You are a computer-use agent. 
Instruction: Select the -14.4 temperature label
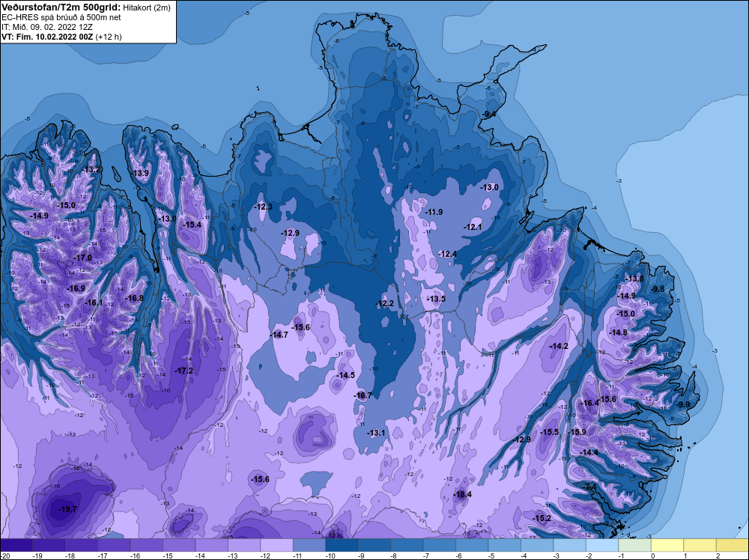coord(589,452)
